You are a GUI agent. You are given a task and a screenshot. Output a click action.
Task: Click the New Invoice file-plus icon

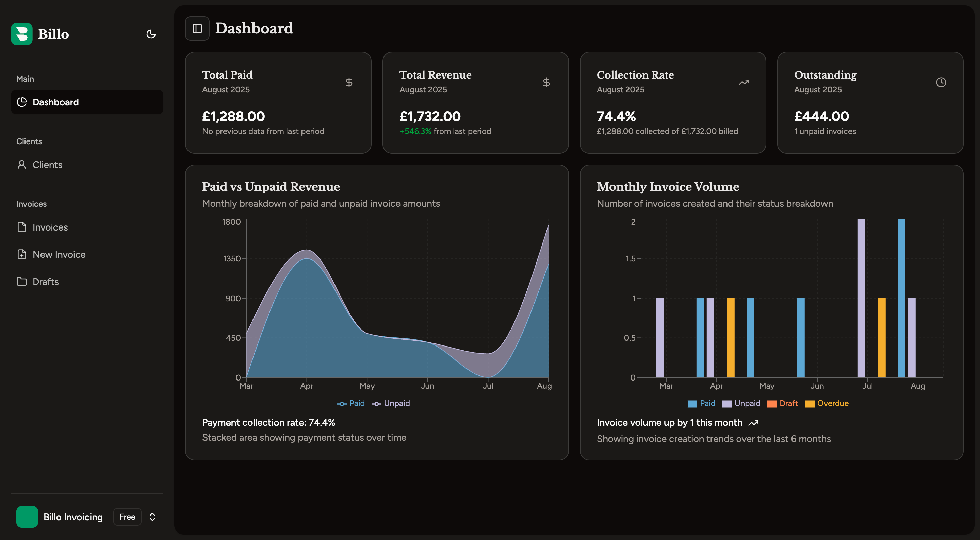[22, 254]
